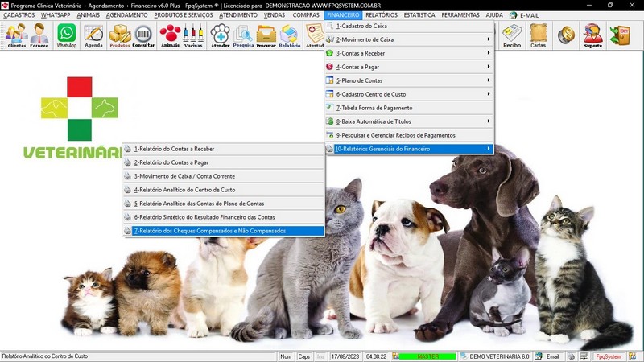
Task: Open the Suporte toolbar icon
Action: click(592, 35)
